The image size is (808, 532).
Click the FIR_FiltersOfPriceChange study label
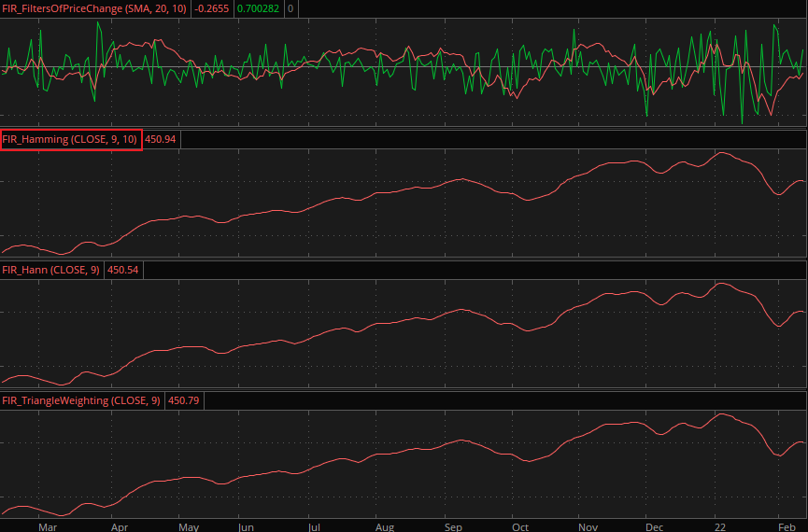[95, 8]
